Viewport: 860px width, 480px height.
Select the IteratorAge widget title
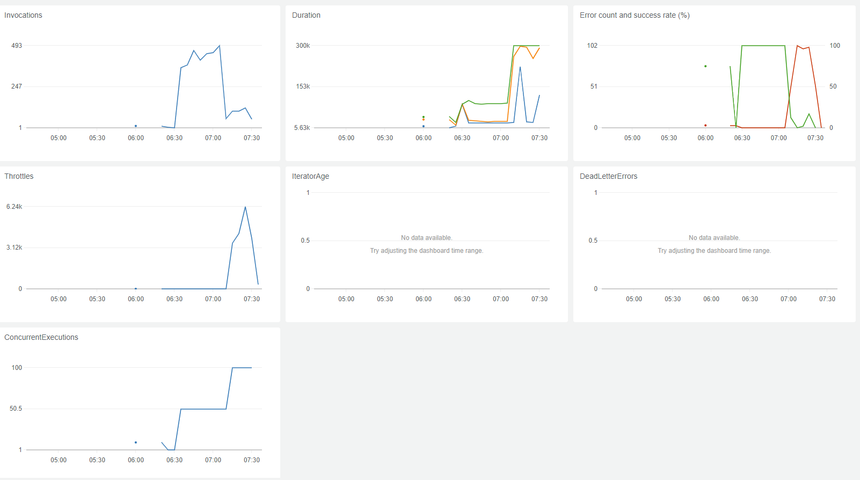(x=310, y=176)
